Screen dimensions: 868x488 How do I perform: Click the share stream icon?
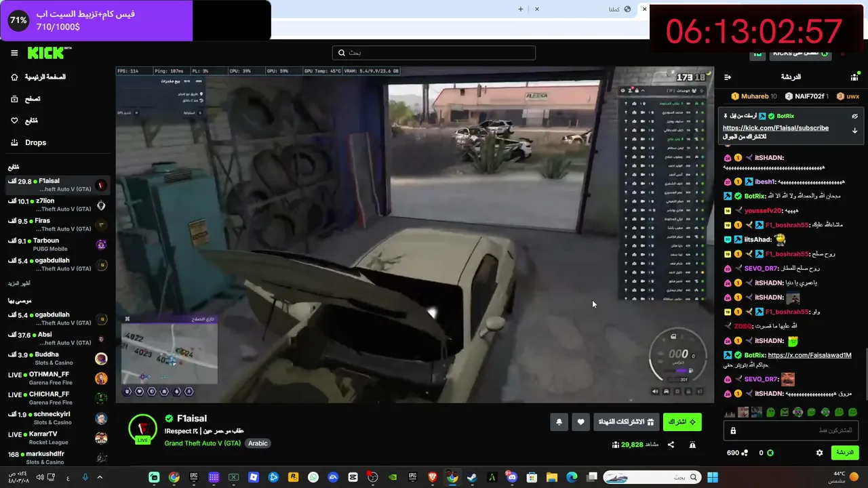pos(671,445)
